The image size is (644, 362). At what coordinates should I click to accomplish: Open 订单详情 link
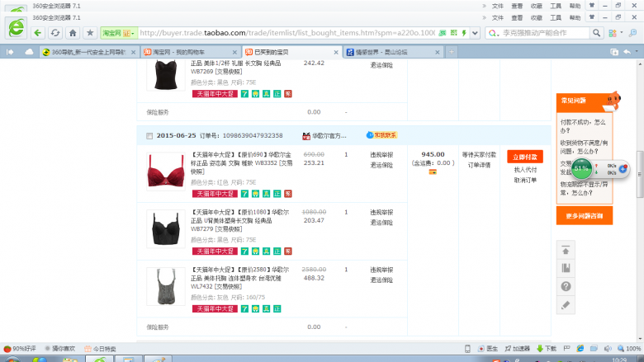(x=479, y=165)
